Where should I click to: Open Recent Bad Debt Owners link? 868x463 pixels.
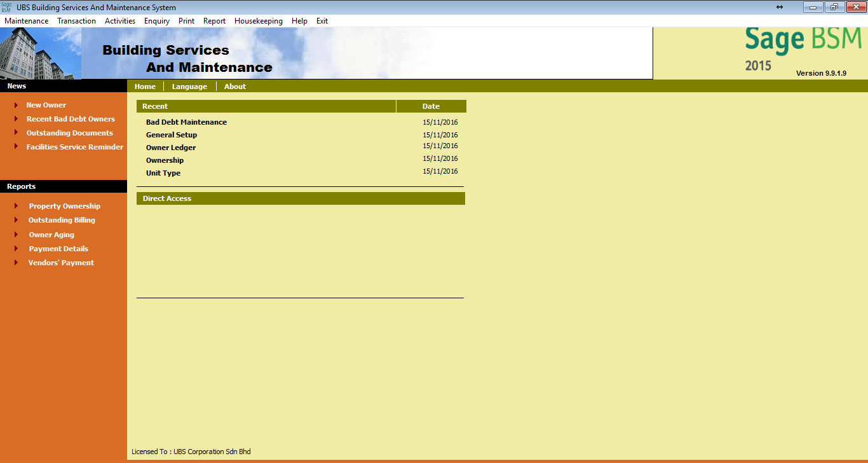click(x=71, y=119)
